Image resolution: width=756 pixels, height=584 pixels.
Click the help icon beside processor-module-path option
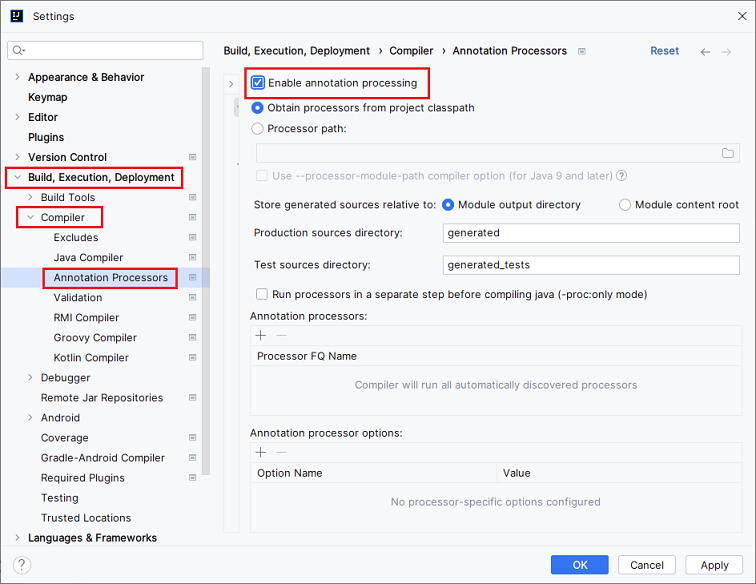(622, 176)
